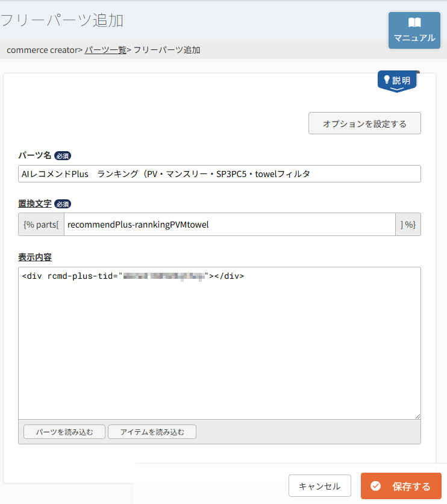This screenshot has height=504, width=447.
Task: Expand the 説明 panel using the chevron
Action: click(x=397, y=89)
